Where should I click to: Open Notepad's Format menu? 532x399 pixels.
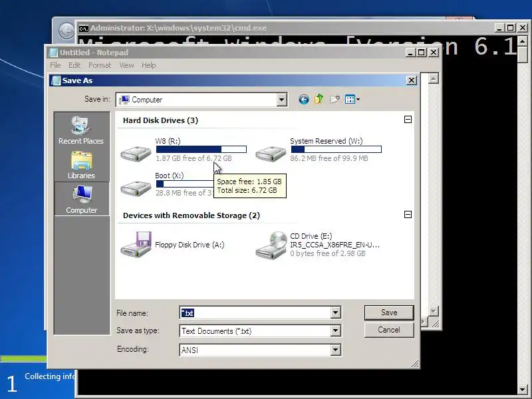coord(100,65)
